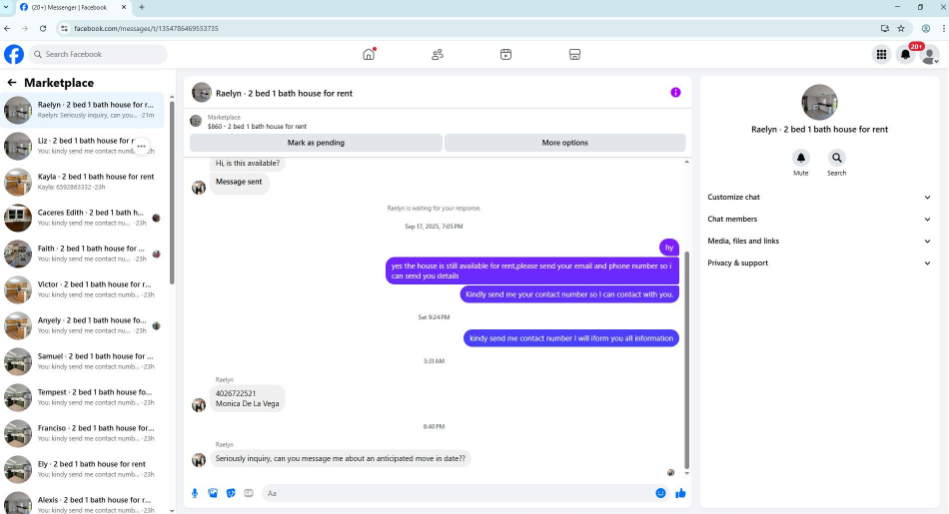Send a thumbs-up like
The width and height of the screenshot is (949, 514).
pyautogui.click(x=680, y=493)
